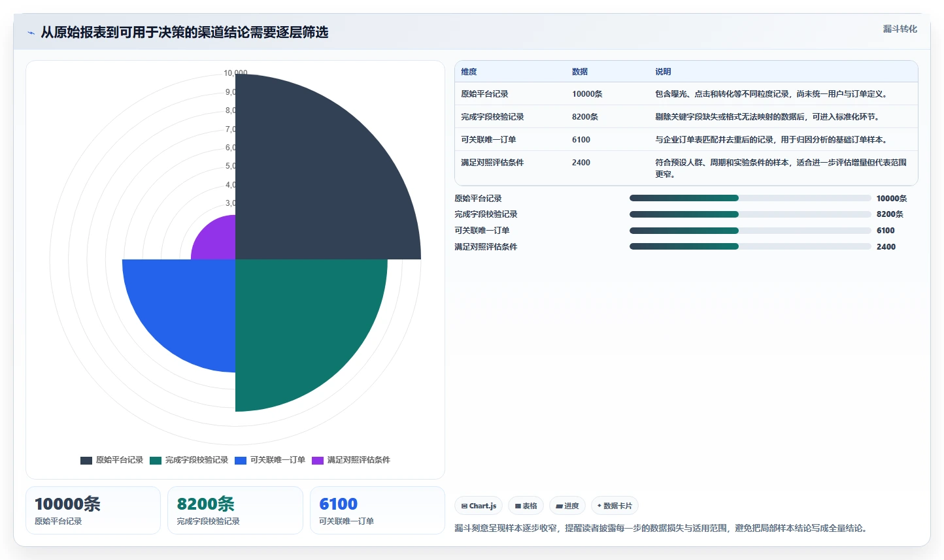This screenshot has width=944, height=560.
Task: Click the 数据 column header
Action: pyautogui.click(x=580, y=72)
